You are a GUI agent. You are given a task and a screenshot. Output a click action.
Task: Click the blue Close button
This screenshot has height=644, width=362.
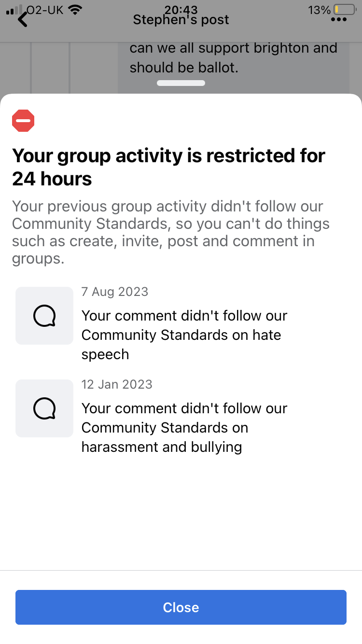point(181,607)
